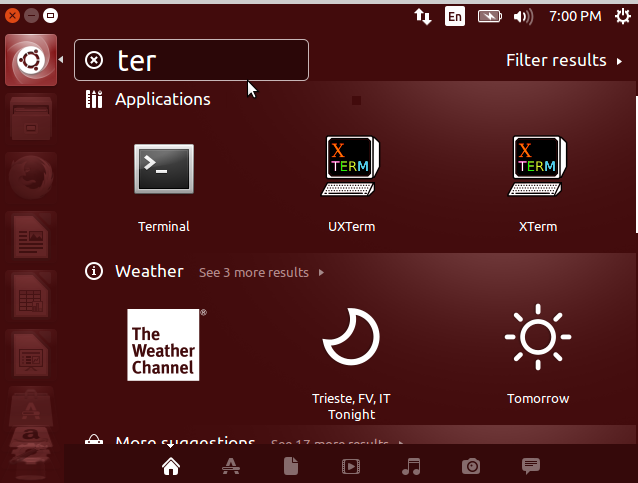
Task: Click into the Dash search box
Action: 191,60
